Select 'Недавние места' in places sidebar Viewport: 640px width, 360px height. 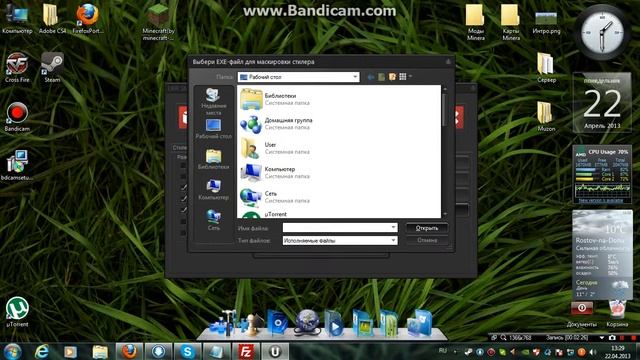[213, 102]
